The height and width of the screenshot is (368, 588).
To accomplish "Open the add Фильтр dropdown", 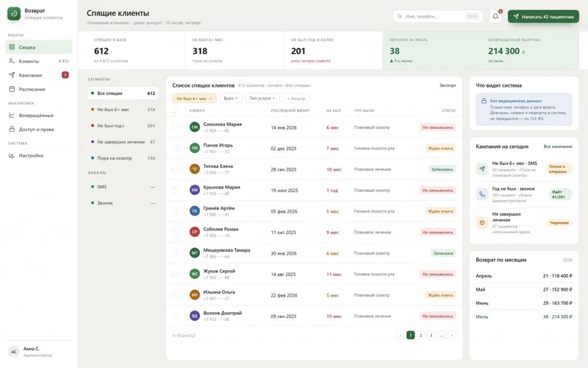I will pyautogui.click(x=296, y=99).
